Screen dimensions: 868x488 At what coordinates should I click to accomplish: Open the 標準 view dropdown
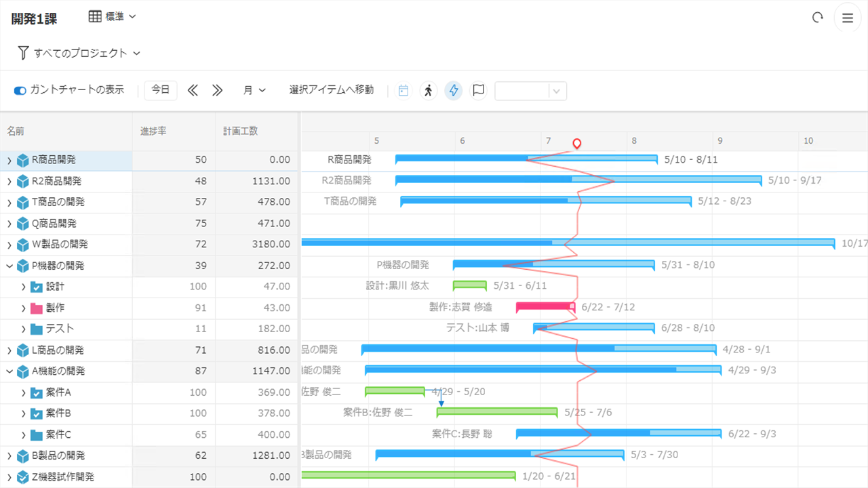(113, 17)
